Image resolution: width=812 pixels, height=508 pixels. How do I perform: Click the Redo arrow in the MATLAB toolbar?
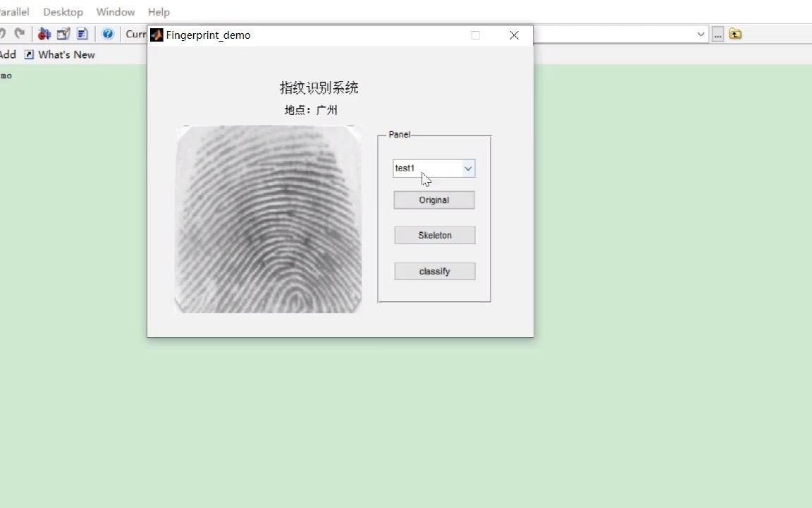20,33
